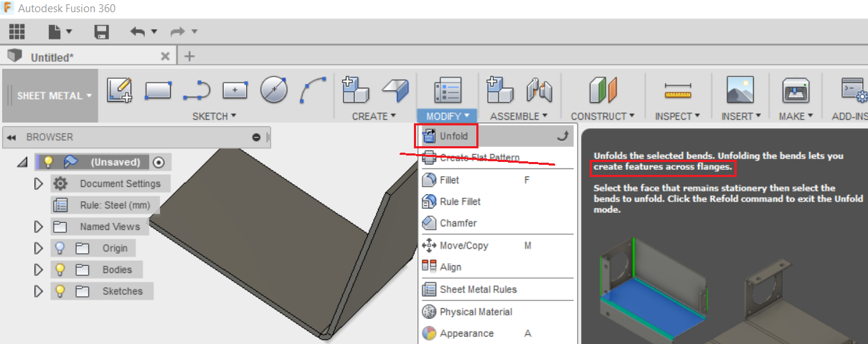Open the CONSTRUCT dropdown menu
Screen dimensions: 868x344
point(603,116)
